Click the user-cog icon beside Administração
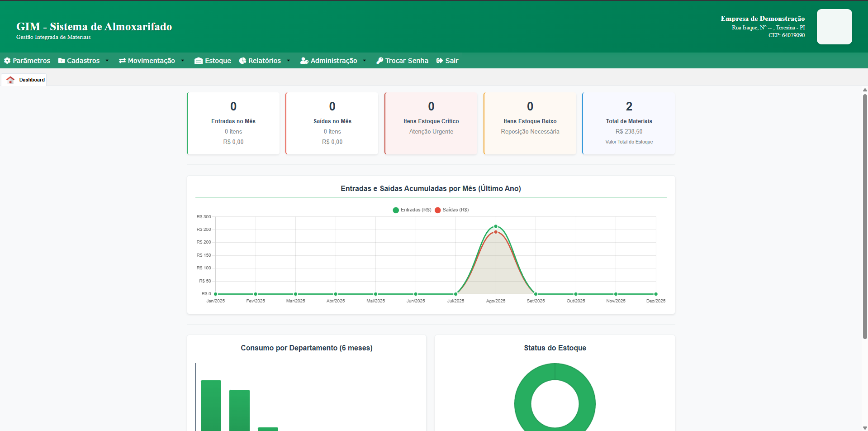This screenshot has width=868, height=431. point(304,61)
